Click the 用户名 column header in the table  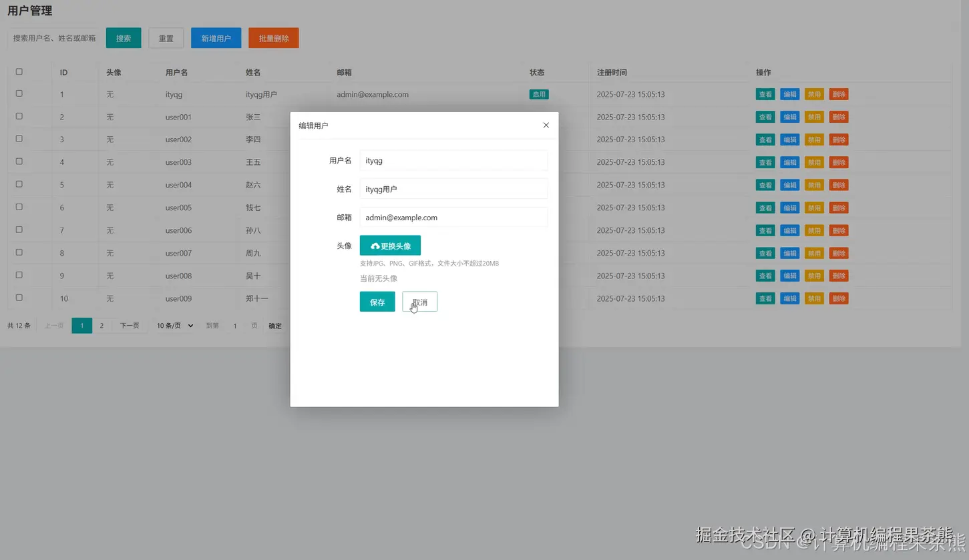(x=176, y=72)
